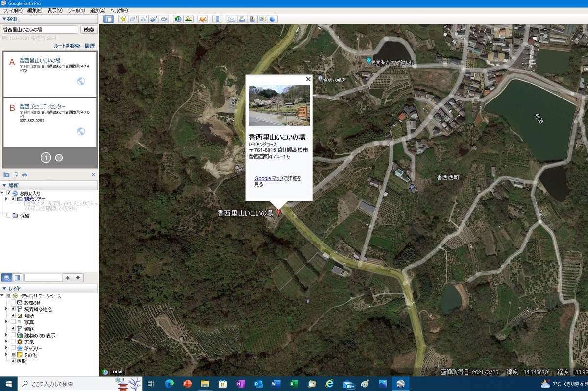Viewport: 588px width, 391px height.
Task: Click the blue globe Earth toolbar icon
Action: [x=273, y=19]
